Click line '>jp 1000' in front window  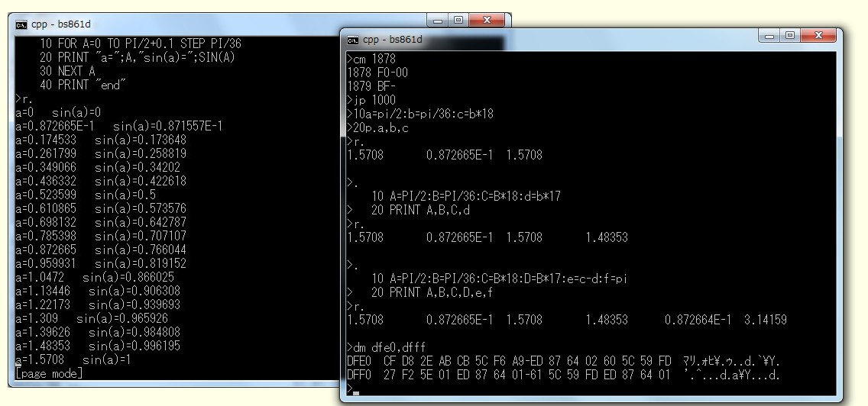point(371,100)
